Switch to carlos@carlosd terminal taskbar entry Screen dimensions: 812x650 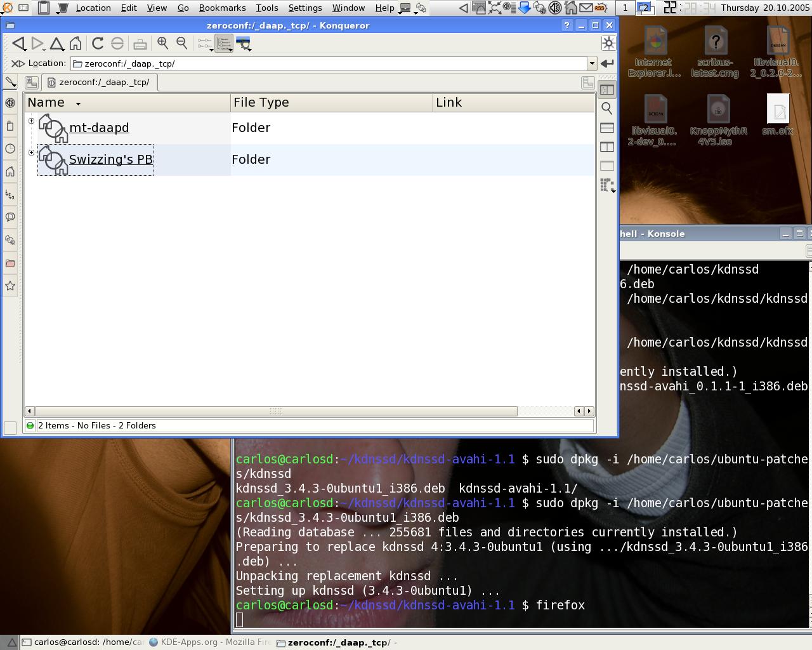(x=82, y=642)
